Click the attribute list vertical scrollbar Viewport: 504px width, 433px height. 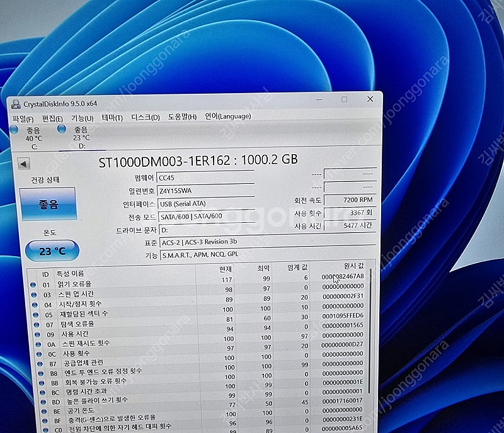pyautogui.click(x=370, y=331)
